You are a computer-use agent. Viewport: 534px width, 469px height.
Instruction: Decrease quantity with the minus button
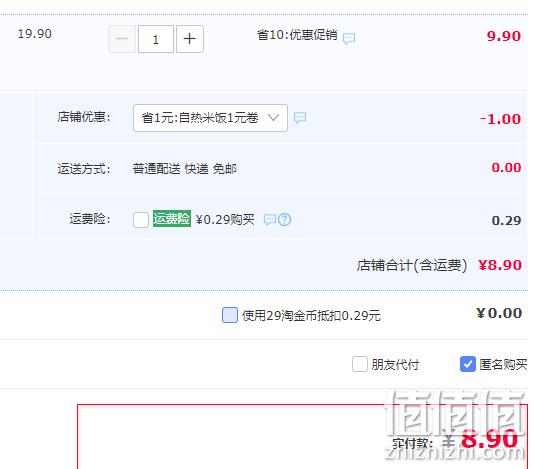click(x=122, y=39)
